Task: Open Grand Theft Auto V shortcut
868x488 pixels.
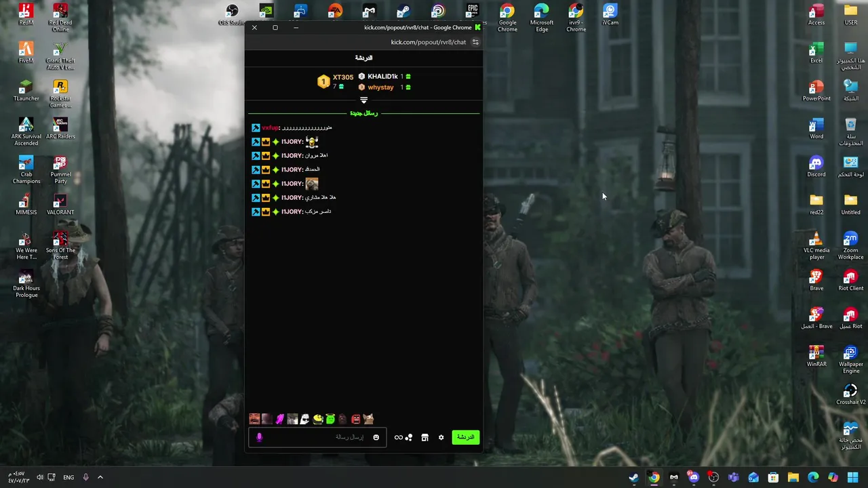Action: tap(60, 56)
